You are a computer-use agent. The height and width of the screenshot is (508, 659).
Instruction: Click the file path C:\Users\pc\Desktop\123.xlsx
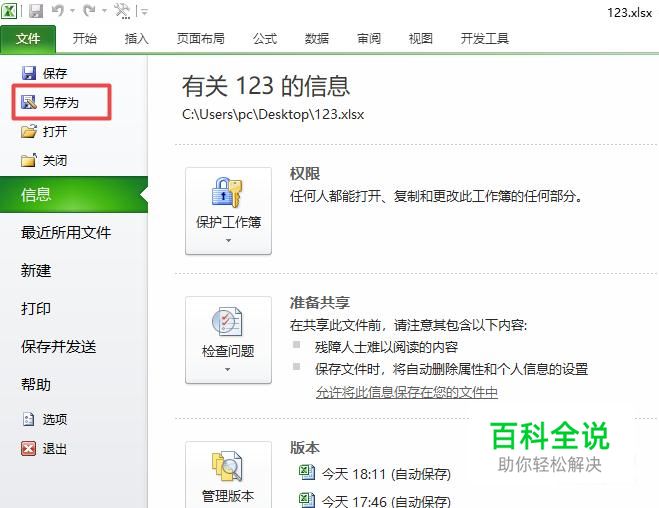click(x=273, y=114)
